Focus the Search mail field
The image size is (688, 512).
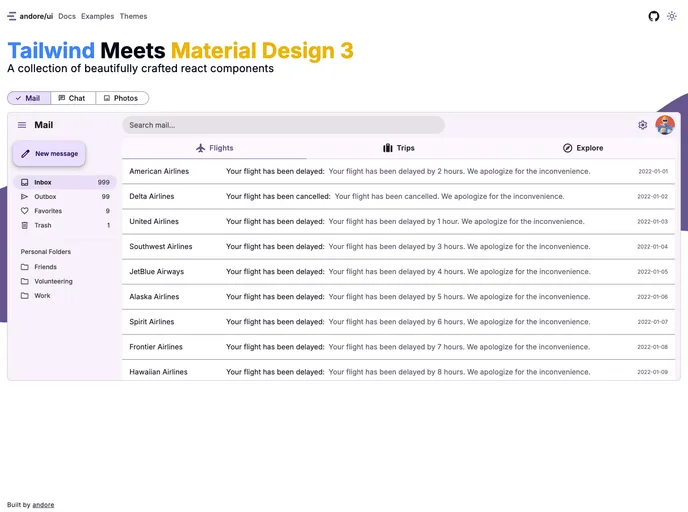pyautogui.click(x=283, y=125)
